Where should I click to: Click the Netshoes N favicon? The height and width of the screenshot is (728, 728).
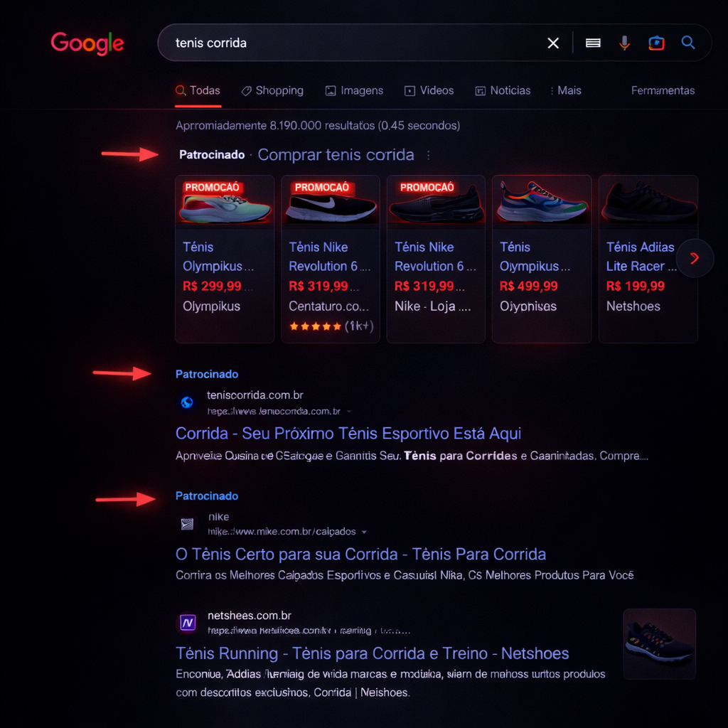point(188,622)
